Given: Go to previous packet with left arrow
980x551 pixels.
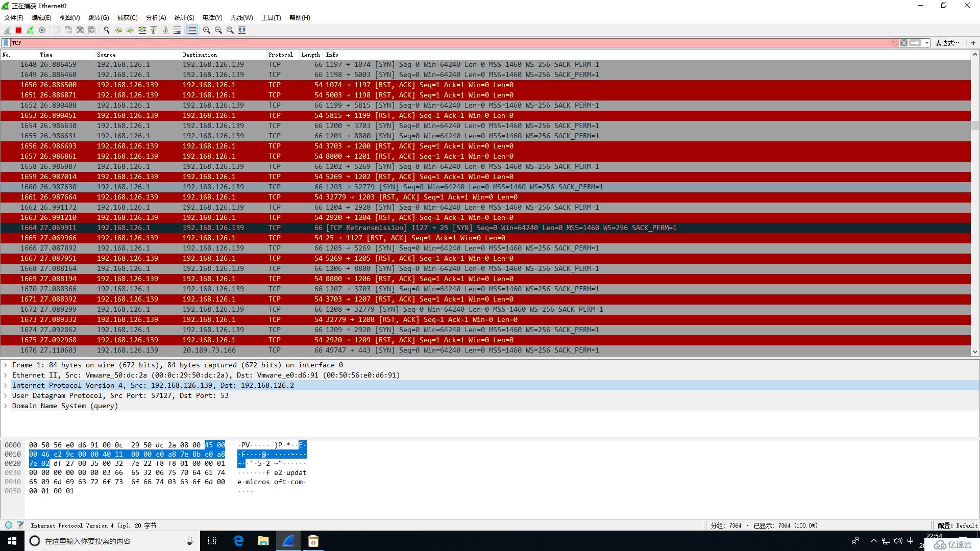Looking at the screenshot, I should pyautogui.click(x=118, y=30).
